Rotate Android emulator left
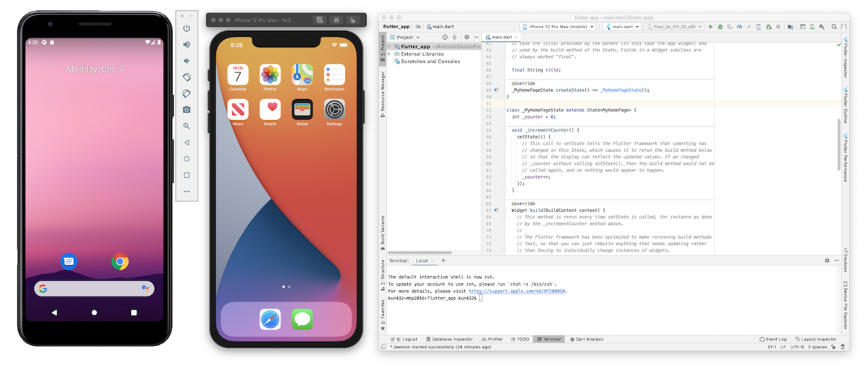This screenshot has height=371, width=868. coord(187,77)
